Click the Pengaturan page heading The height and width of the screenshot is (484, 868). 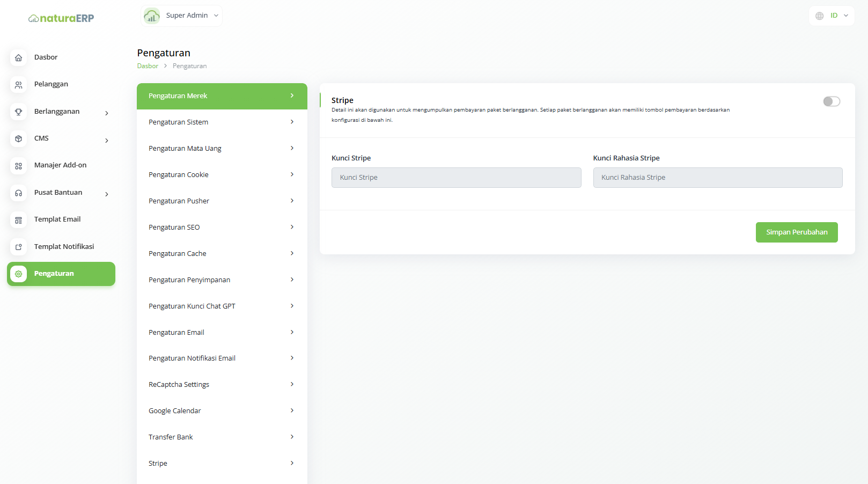click(164, 53)
